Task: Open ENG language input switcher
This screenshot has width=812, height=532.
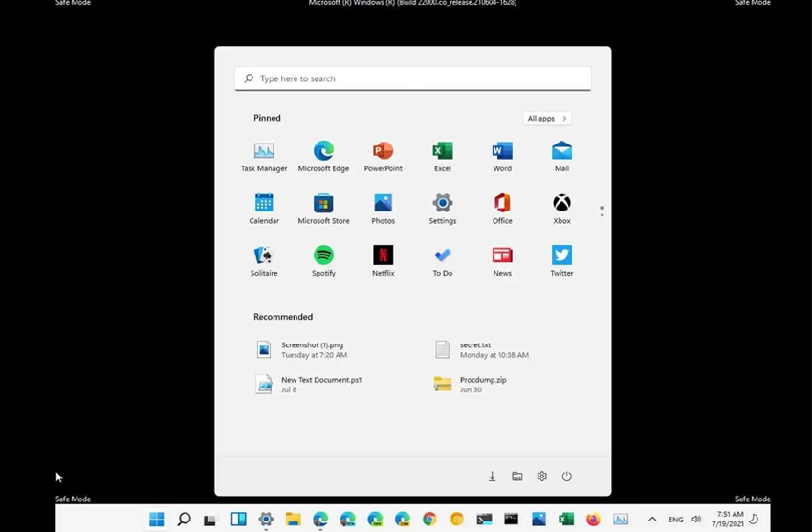Action: (x=675, y=520)
